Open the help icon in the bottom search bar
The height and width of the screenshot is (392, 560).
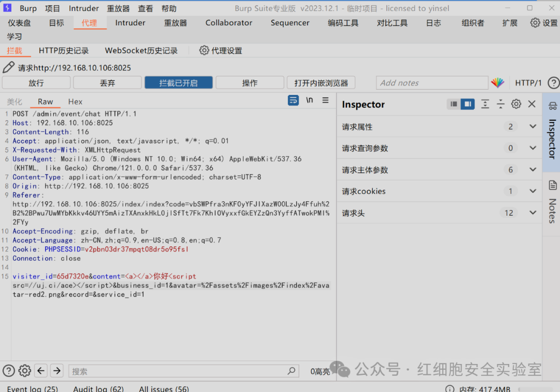click(x=9, y=371)
